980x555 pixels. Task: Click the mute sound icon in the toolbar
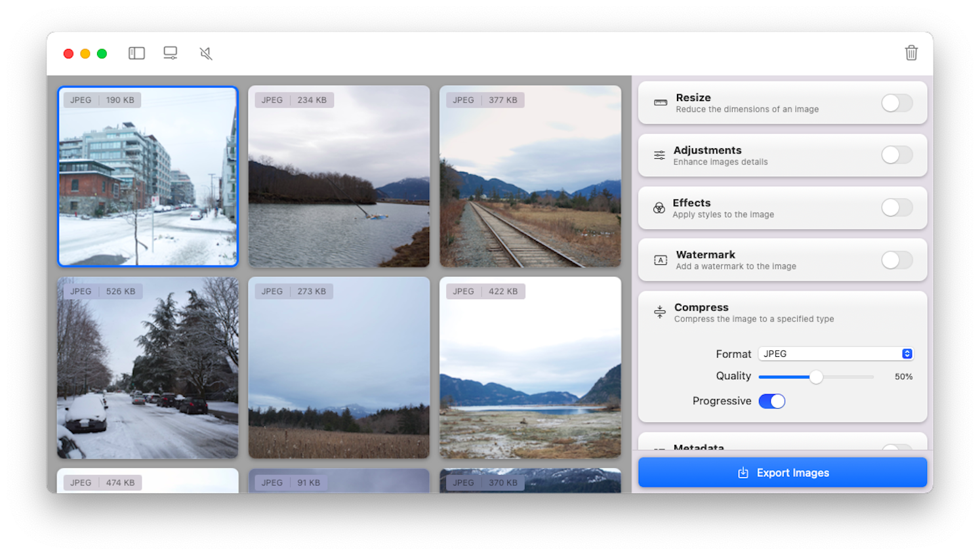205,52
